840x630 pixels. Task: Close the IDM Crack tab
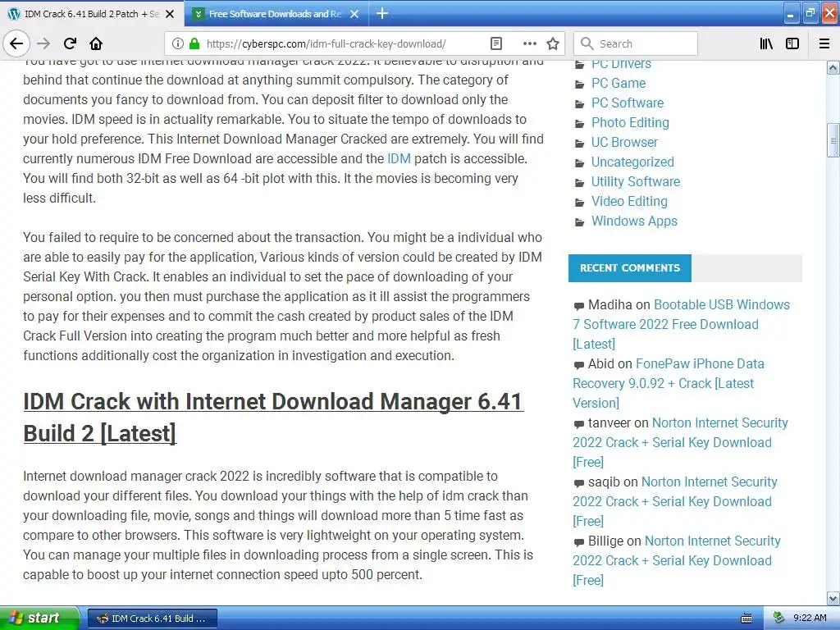[170, 14]
